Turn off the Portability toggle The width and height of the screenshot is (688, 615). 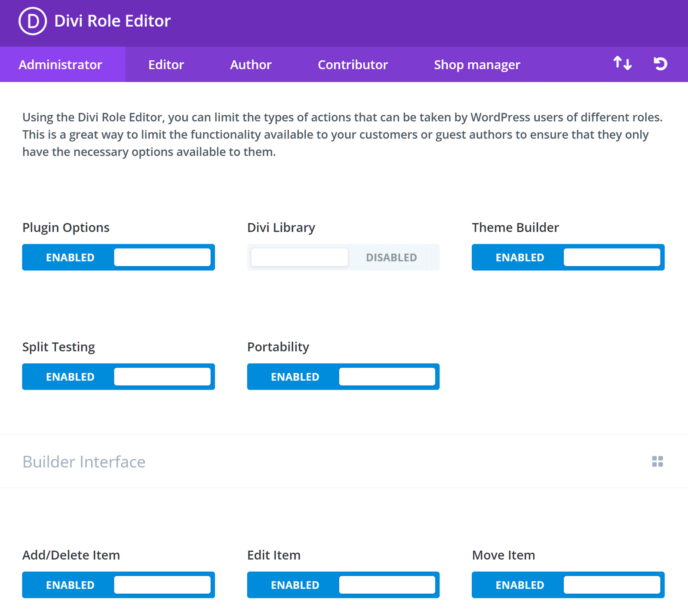click(343, 377)
